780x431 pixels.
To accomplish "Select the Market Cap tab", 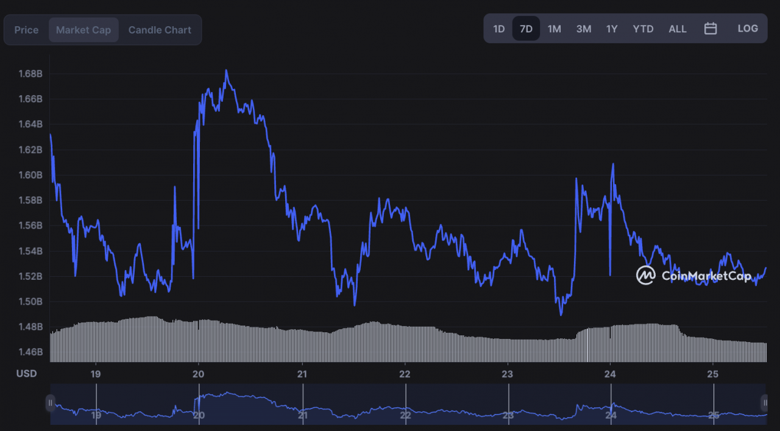I will click(83, 30).
